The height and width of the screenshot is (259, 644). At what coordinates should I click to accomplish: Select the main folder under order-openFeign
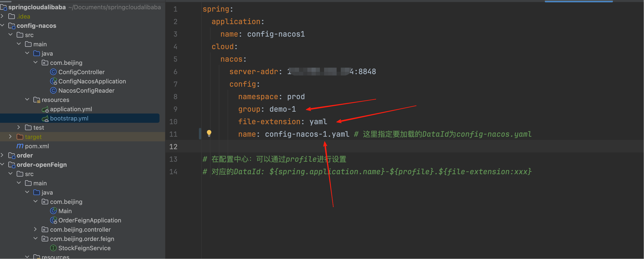(x=40, y=183)
